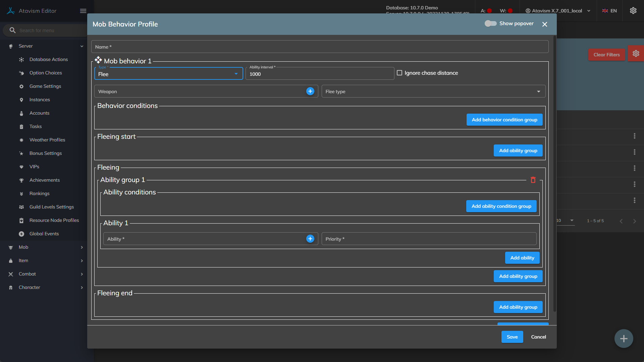The width and height of the screenshot is (644, 362).
Task: Click the plus icon in Ability field
Action: point(310,239)
